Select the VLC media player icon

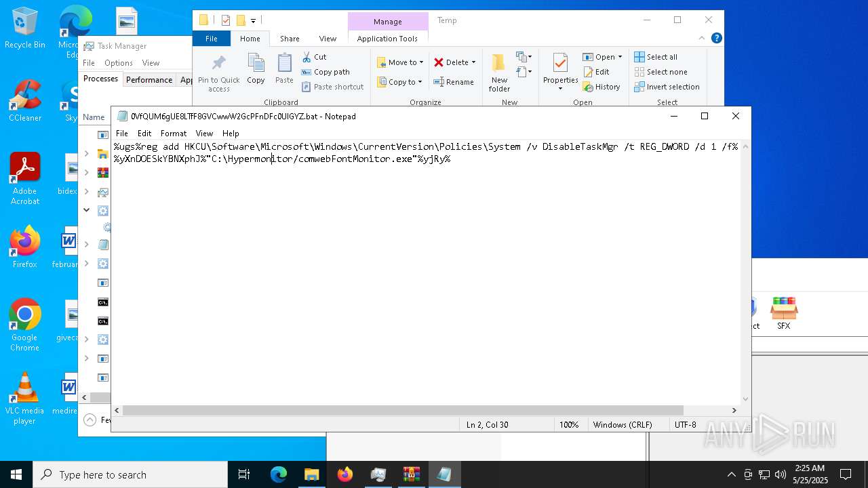click(x=25, y=399)
